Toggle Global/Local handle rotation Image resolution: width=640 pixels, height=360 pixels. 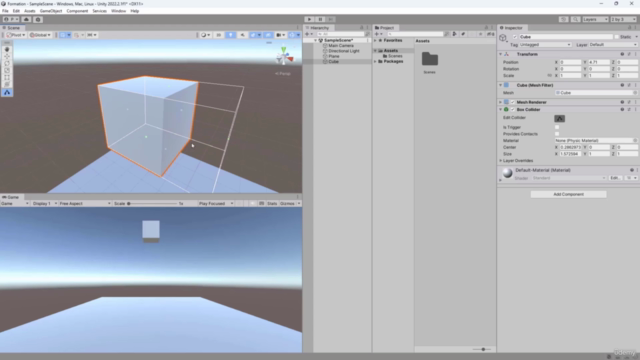[40, 35]
